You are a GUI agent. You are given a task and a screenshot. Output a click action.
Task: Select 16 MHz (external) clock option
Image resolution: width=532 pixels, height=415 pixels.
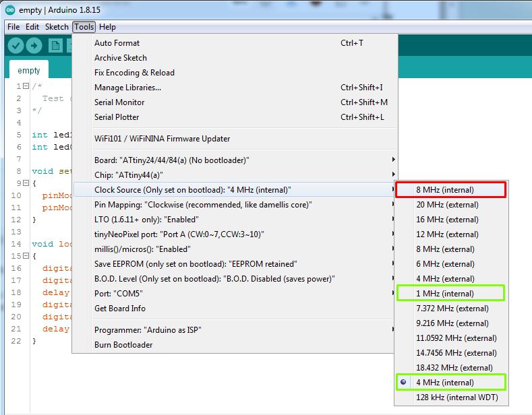451,220
